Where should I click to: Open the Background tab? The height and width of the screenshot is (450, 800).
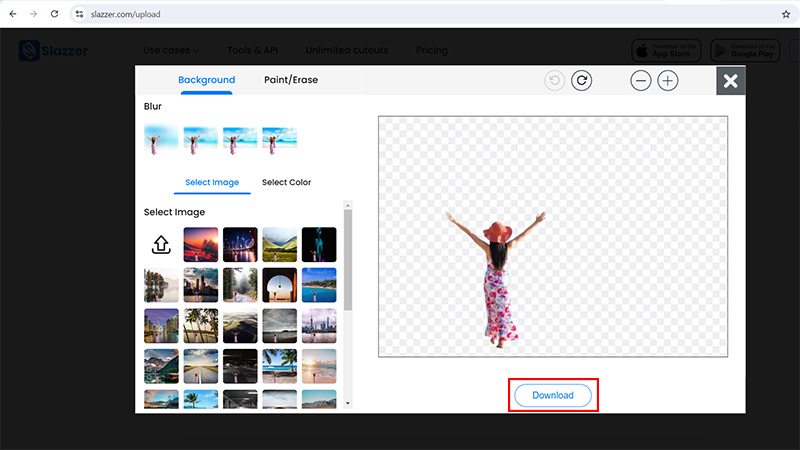click(x=206, y=80)
